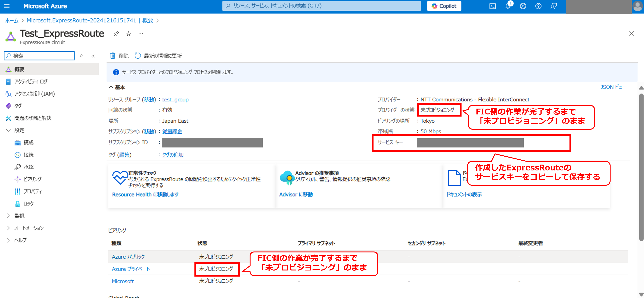Open JSON ビュー link
The height and width of the screenshot is (298, 644).
[x=613, y=87]
